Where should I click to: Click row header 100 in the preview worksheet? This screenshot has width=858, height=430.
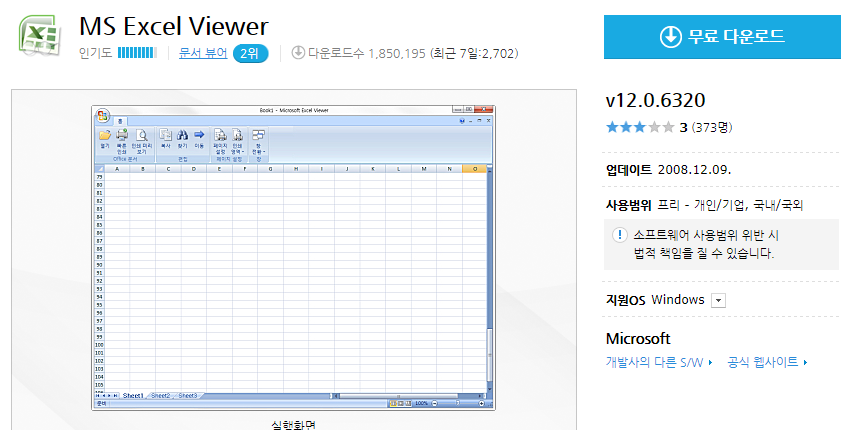click(100, 345)
